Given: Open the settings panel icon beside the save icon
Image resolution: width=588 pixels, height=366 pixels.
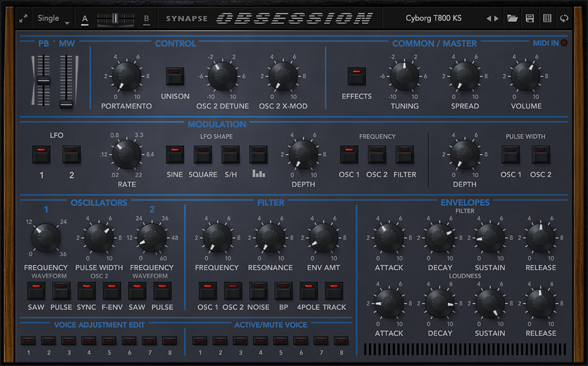Looking at the screenshot, I should (547, 18).
